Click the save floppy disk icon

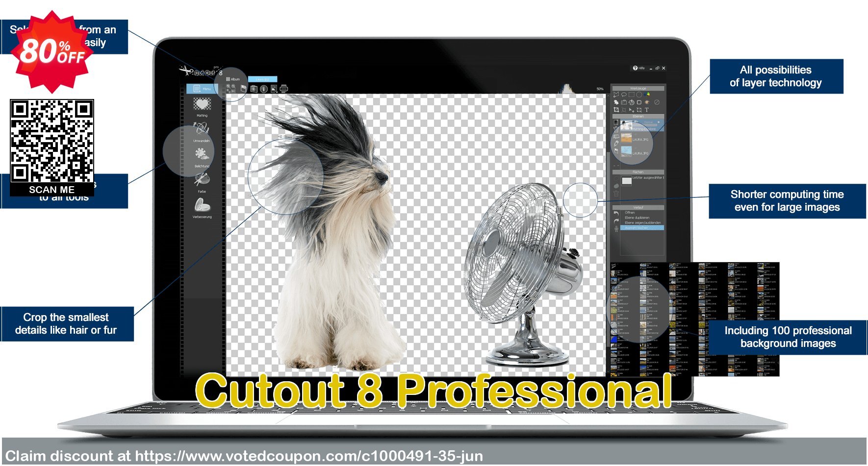pyautogui.click(x=244, y=89)
